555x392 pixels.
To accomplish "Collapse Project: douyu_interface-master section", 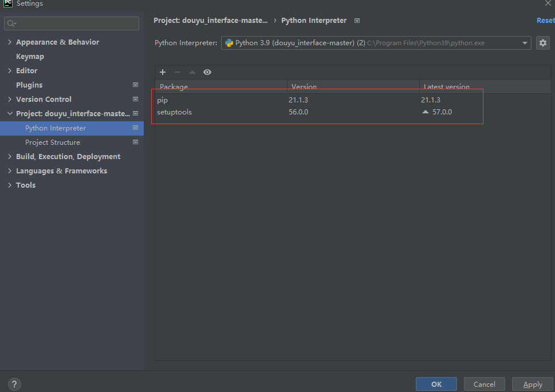I will [10, 113].
